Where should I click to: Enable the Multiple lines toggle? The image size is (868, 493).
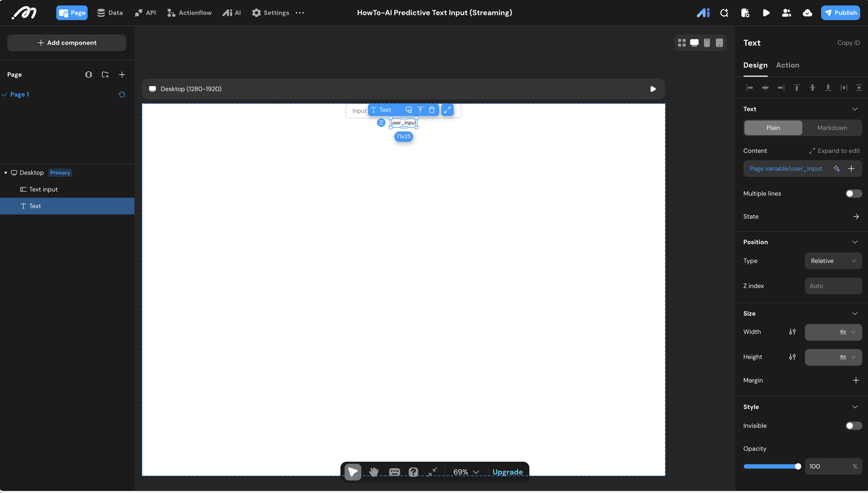[x=853, y=194]
